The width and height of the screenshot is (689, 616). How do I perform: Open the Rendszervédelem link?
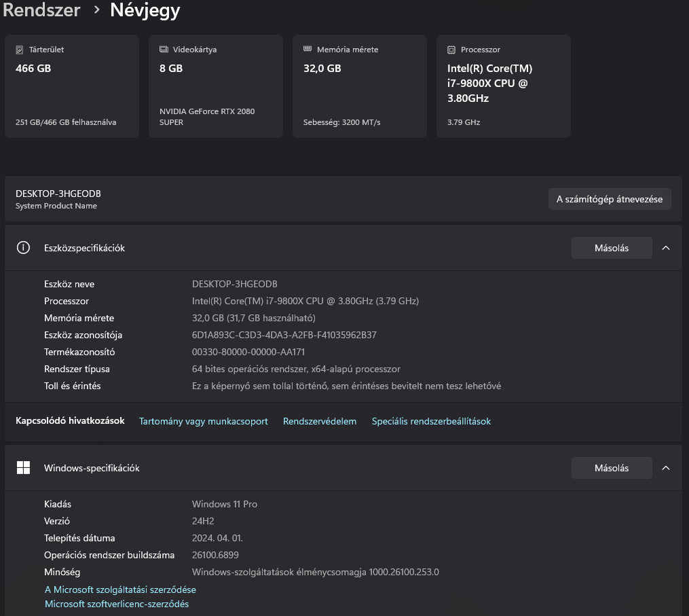click(320, 421)
